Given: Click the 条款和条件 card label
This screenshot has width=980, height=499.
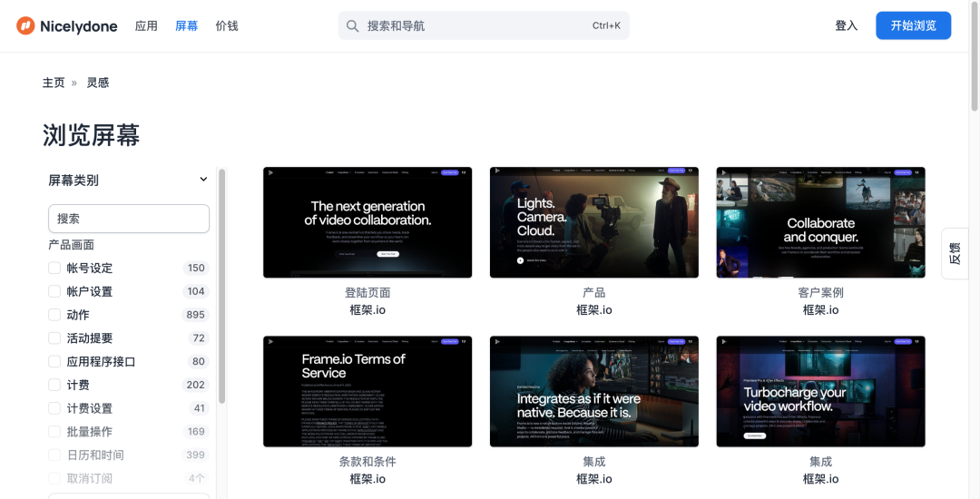Looking at the screenshot, I should click(367, 462).
